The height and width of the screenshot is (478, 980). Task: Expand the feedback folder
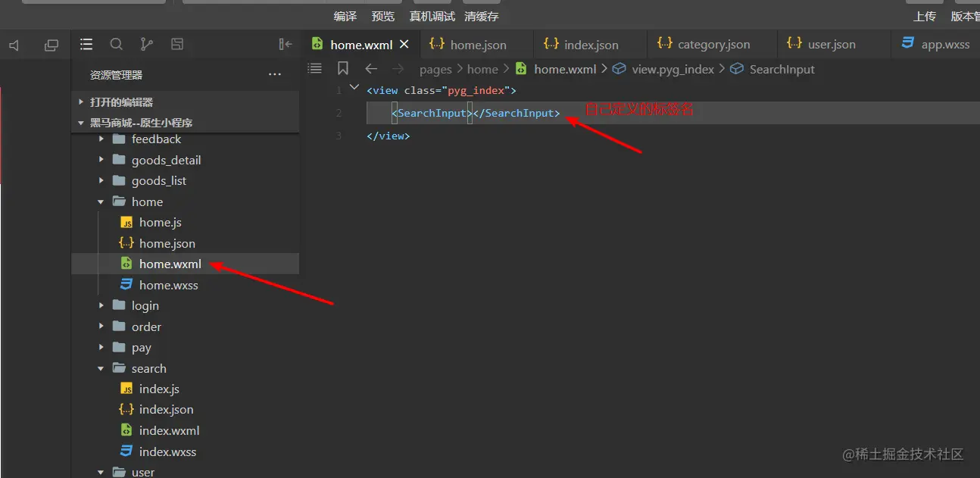click(101, 139)
